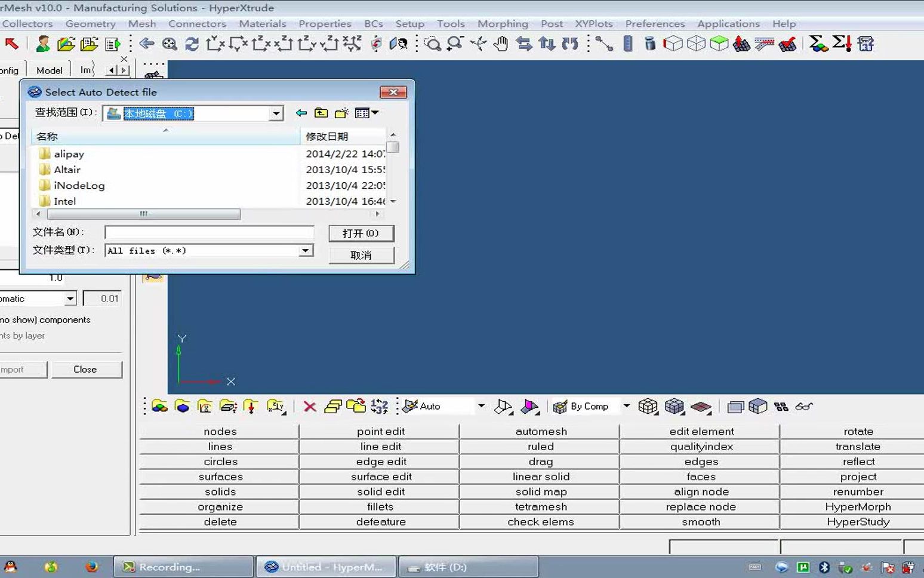Click the export page icon with green arrow
The height and width of the screenshot is (578, 924).
(112, 44)
